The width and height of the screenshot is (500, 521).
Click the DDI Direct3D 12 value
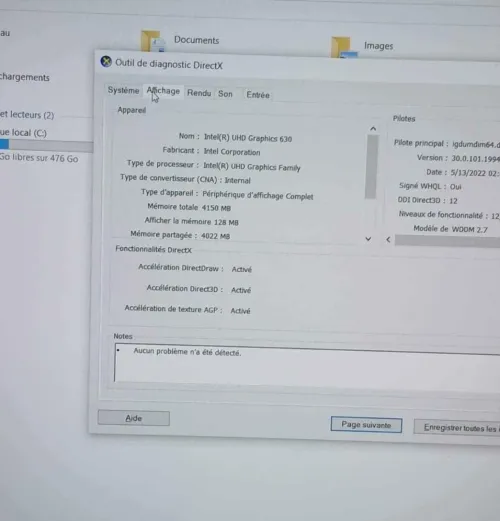[453, 201]
